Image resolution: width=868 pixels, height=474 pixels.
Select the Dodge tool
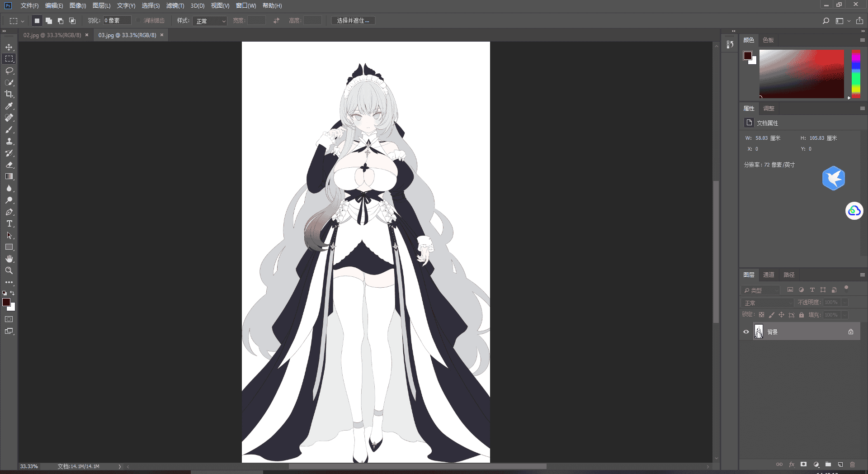9,200
